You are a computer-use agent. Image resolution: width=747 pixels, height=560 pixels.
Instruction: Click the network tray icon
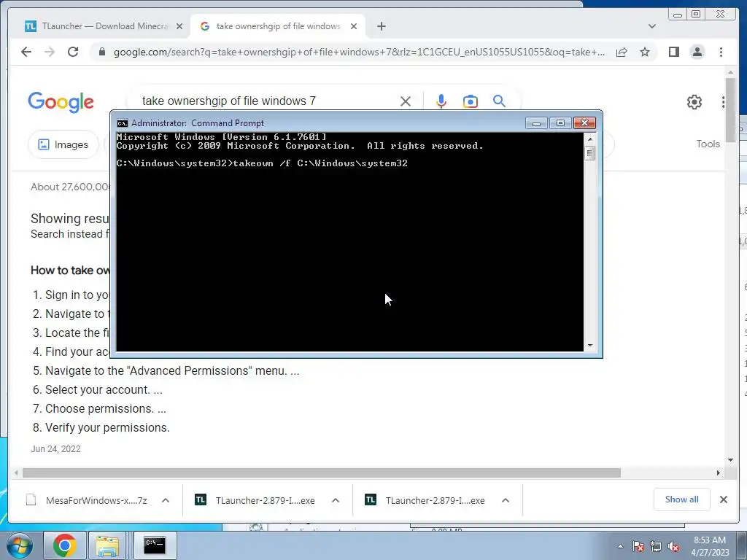[656, 546]
